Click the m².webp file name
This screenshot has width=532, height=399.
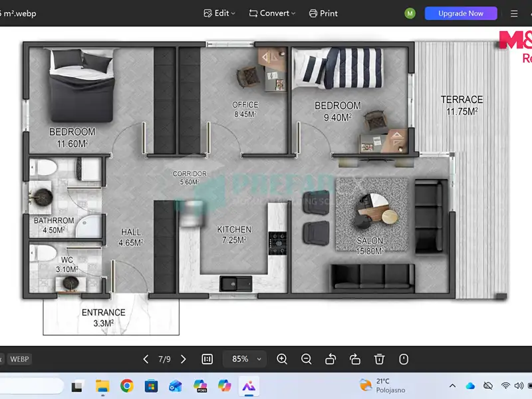(19, 13)
